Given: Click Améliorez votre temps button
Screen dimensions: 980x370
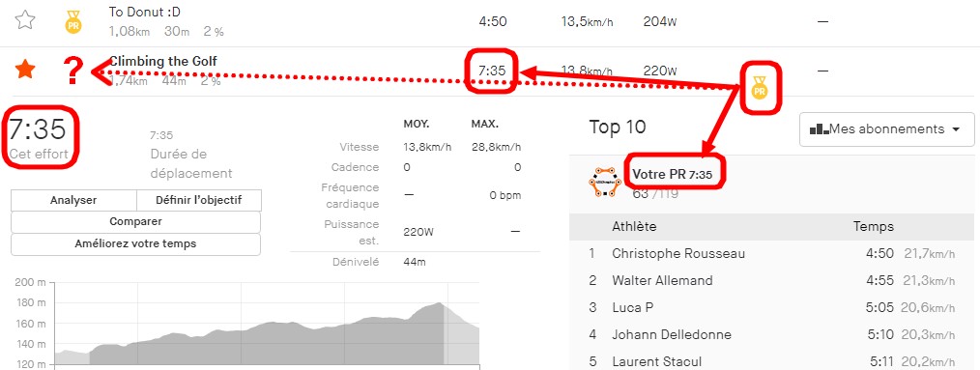Looking at the screenshot, I should coord(135,244).
